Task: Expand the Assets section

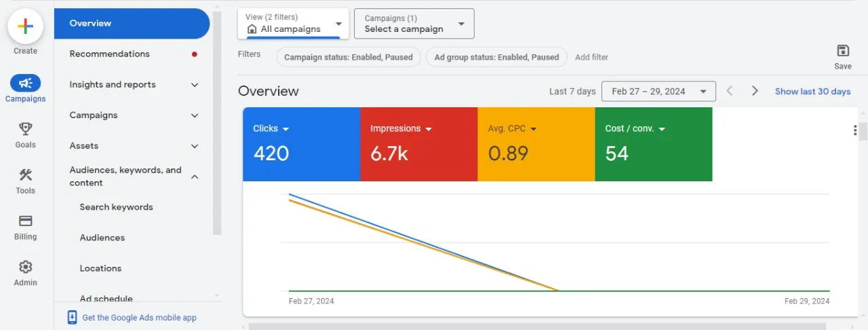Action: coord(195,146)
